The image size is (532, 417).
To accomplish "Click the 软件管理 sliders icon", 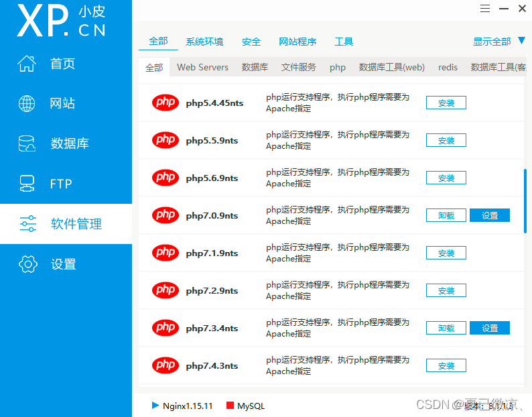I will pyautogui.click(x=28, y=224).
